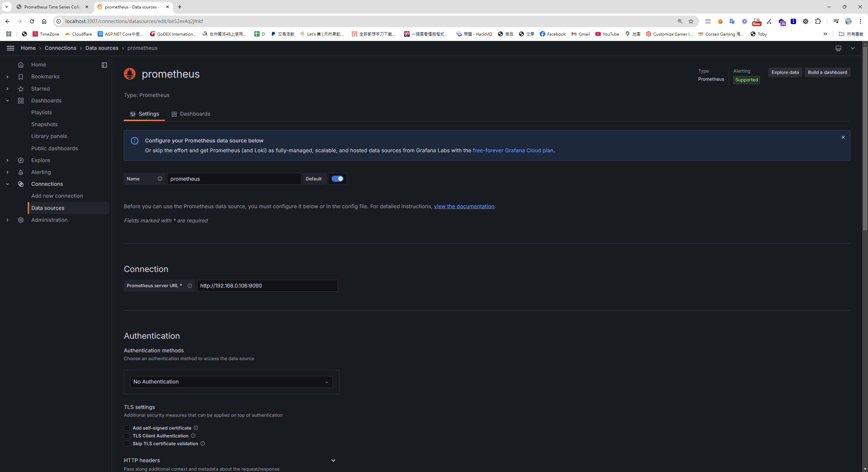
Task: Check Skip TLS certificate validation
Action: [x=127, y=444]
